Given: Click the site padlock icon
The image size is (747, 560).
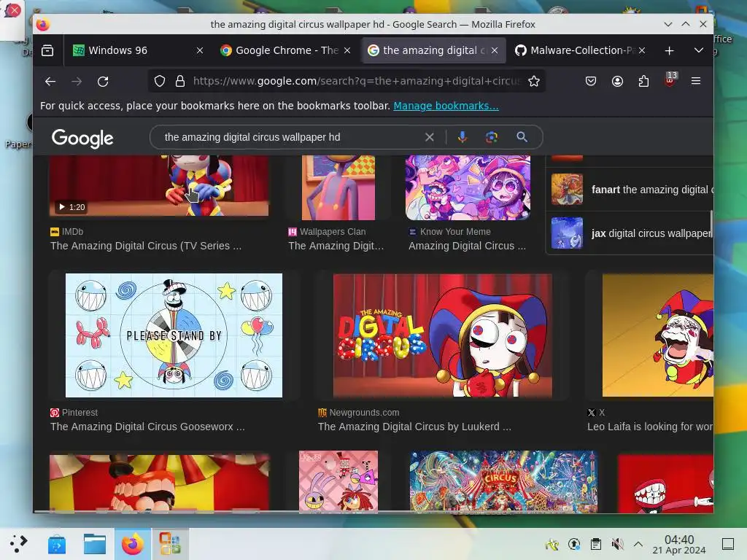Looking at the screenshot, I should click(x=179, y=82).
